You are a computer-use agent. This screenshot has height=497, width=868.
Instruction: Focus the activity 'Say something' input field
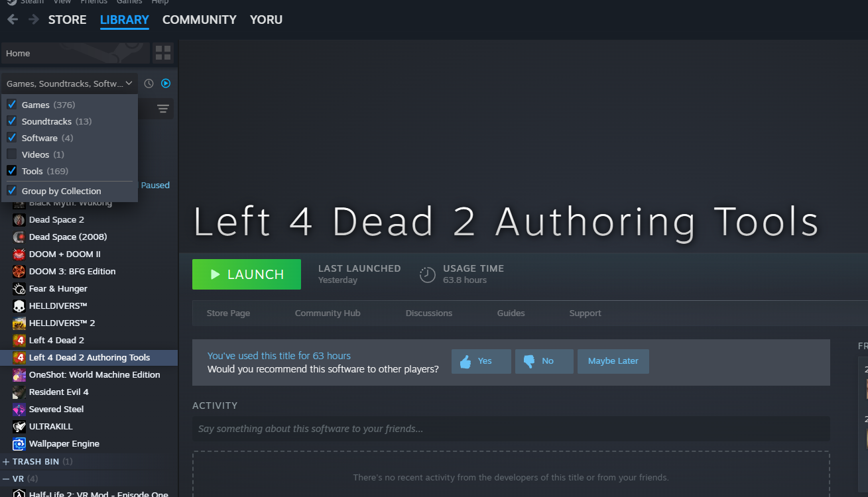(511, 429)
